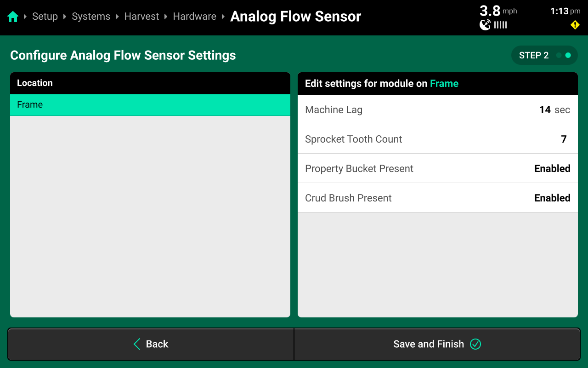
Task: Tap the 1:13 pm clock
Action: [565, 11]
